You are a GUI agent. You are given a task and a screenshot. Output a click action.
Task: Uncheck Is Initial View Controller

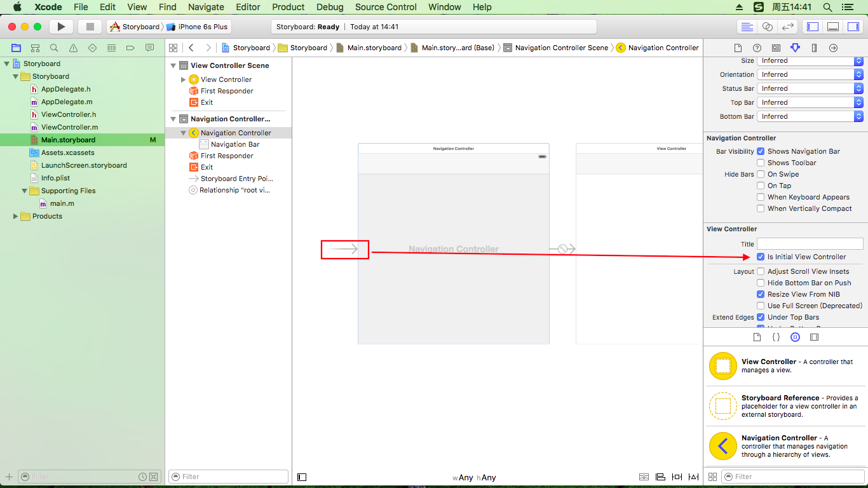coord(761,256)
